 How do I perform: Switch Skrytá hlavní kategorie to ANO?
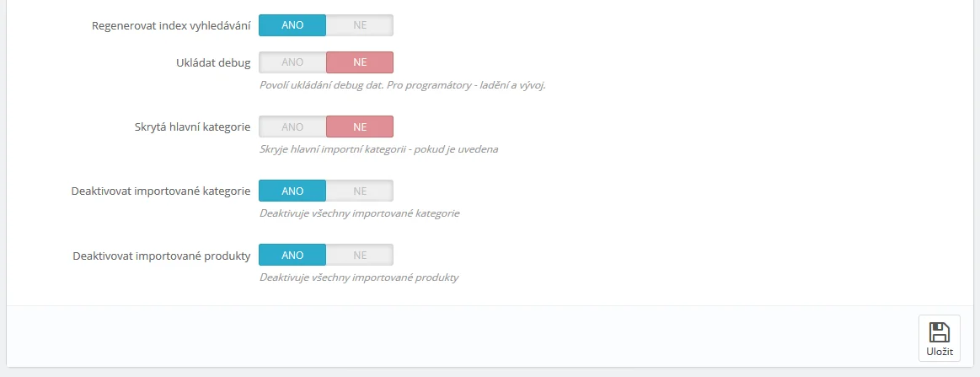pos(292,127)
